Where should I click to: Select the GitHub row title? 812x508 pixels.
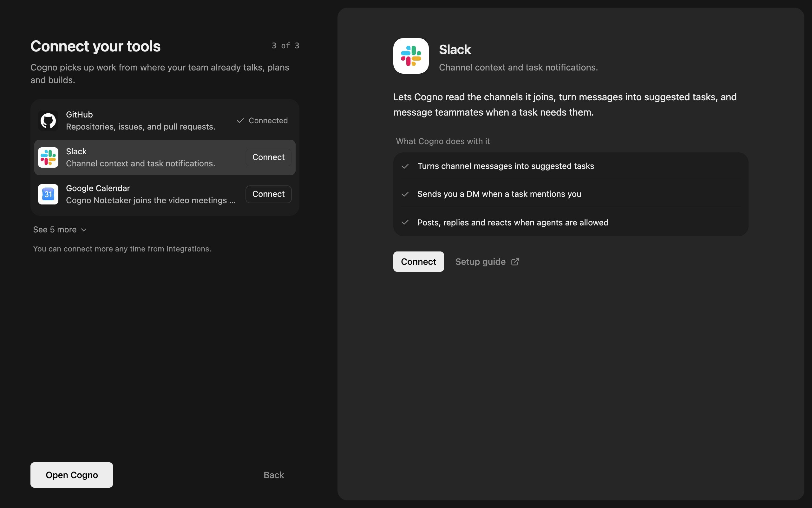pos(79,115)
